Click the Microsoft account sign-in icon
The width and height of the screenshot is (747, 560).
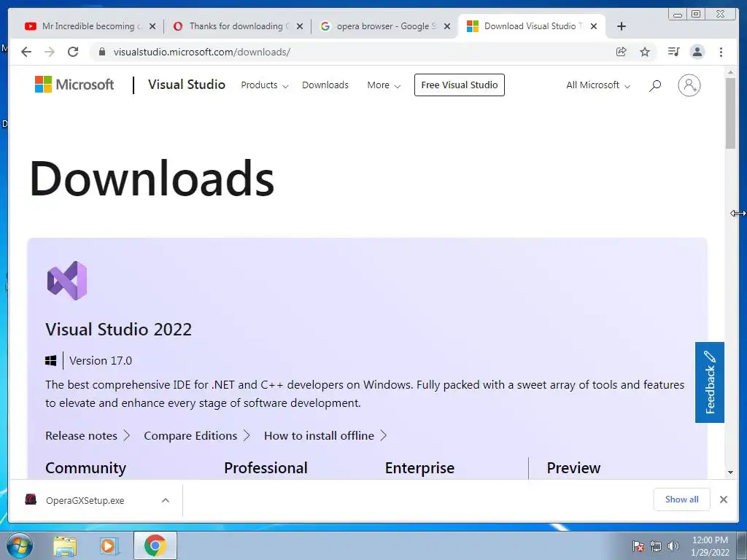689,86
